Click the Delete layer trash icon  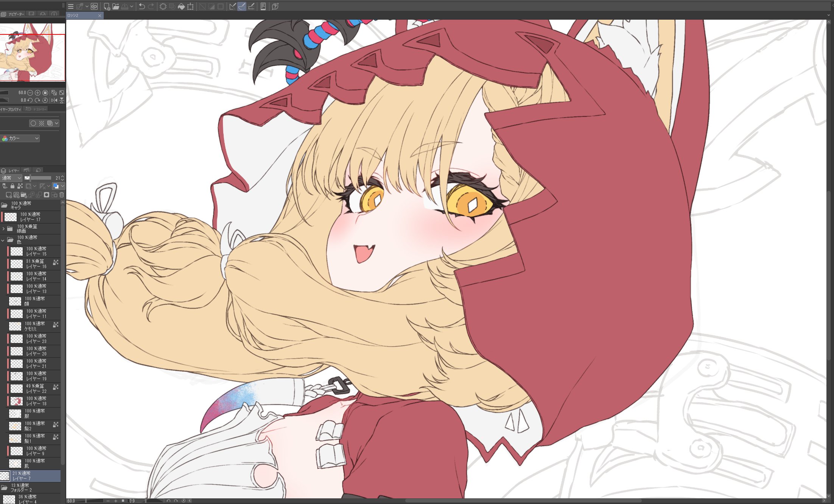pos(62,195)
